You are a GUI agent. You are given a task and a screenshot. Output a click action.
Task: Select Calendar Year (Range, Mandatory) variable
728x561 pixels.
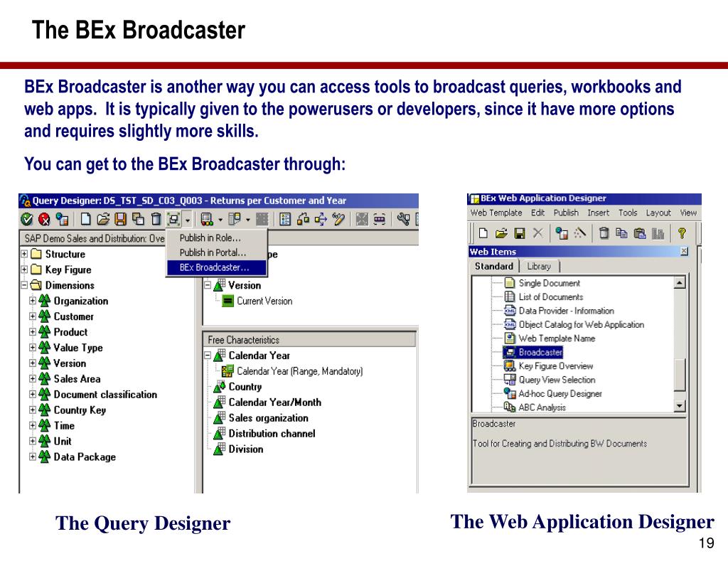[x=300, y=371]
